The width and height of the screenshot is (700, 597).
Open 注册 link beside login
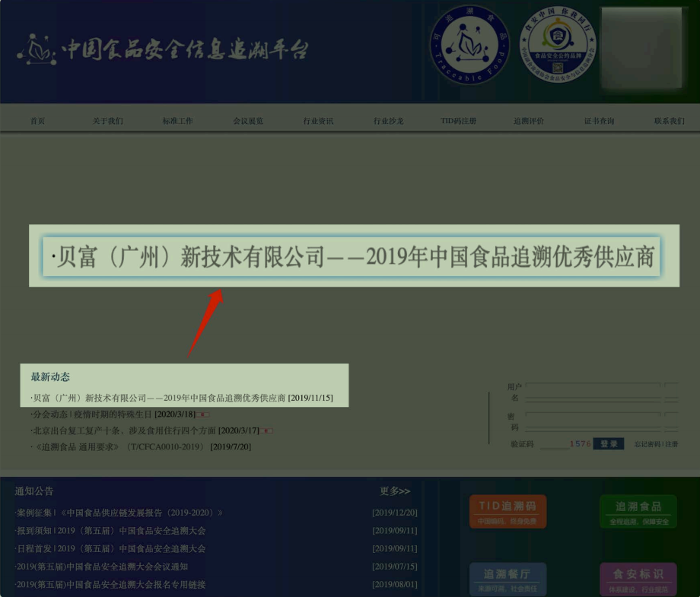[x=672, y=444]
